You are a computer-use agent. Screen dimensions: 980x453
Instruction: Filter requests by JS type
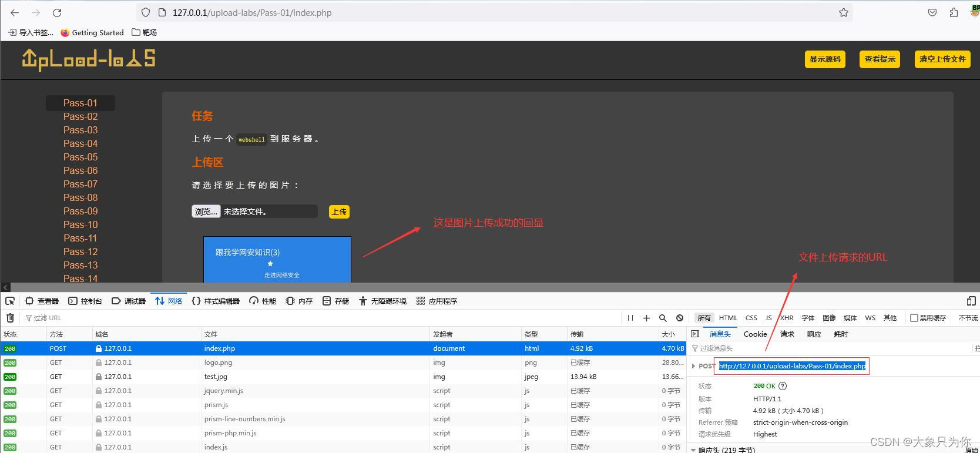point(768,318)
